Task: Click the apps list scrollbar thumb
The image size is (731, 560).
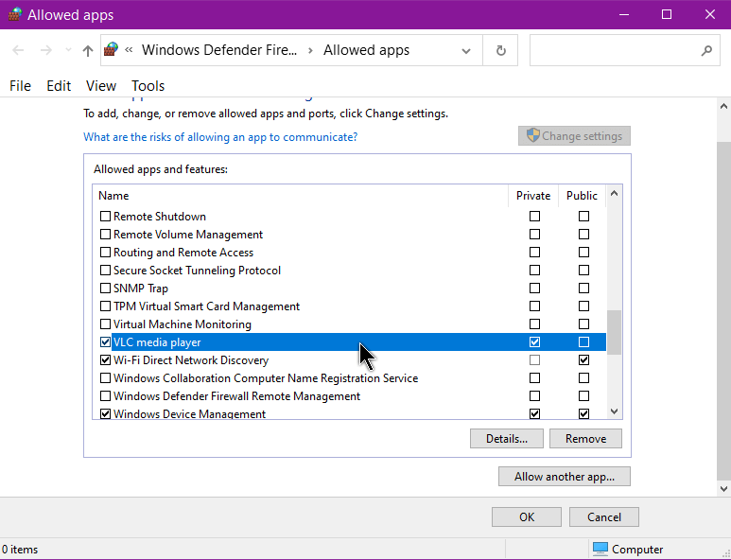Action: pyautogui.click(x=614, y=332)
